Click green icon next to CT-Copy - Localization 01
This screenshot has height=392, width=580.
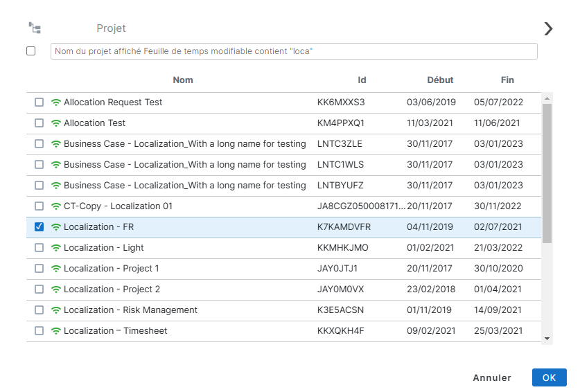pos(56,206)
